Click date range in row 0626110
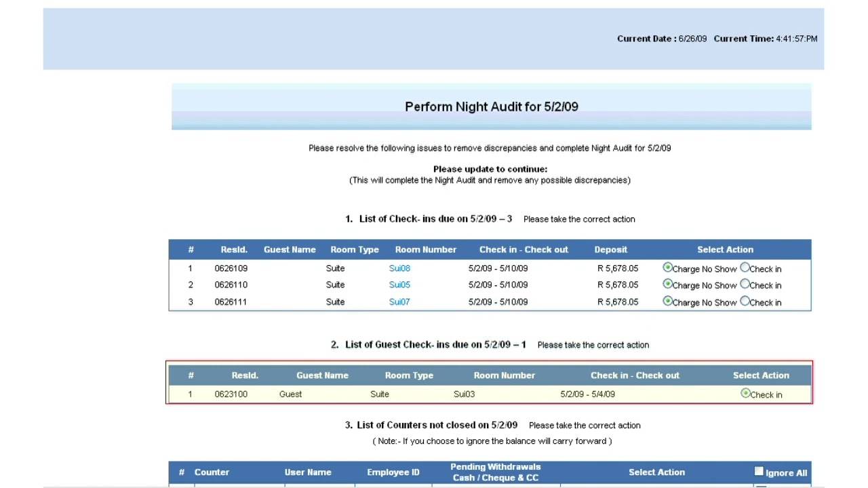The image size is (868, 488). (x=498, y=285)
